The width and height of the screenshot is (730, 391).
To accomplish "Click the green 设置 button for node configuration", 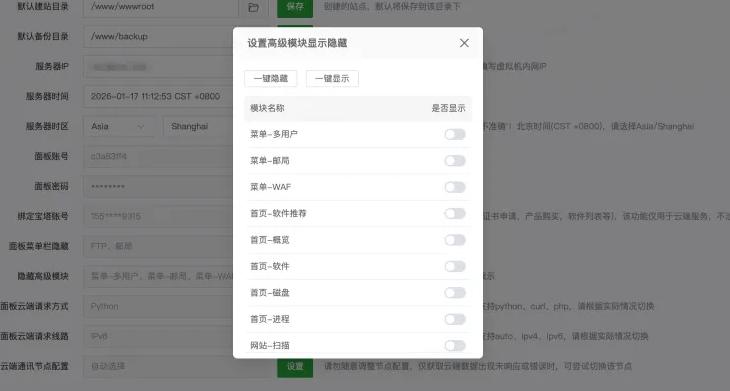I will pyautogui.click(x=295, y=366).
